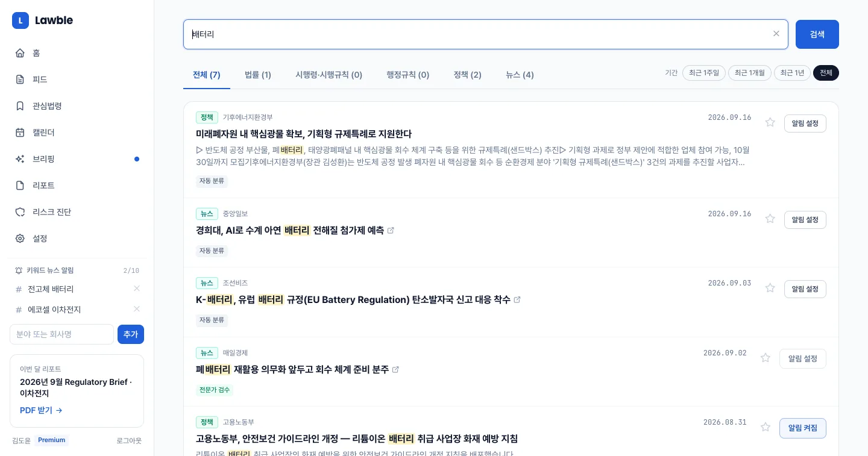Toggle 알림 켜짐 for 고용노동부 result
Image resolution: width=868 pixels, height=456 pixels.
(803, 428)
